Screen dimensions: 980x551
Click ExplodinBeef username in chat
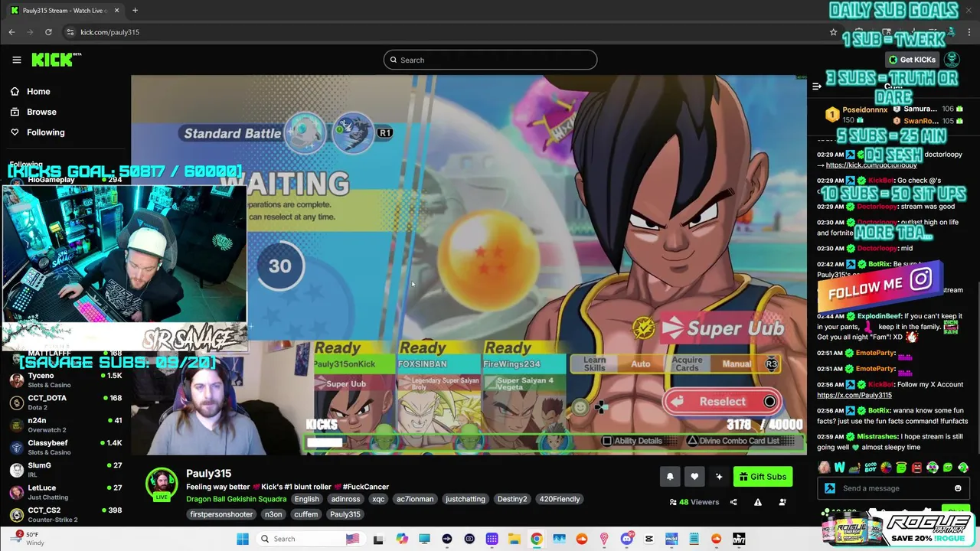(x=879, y=316)
